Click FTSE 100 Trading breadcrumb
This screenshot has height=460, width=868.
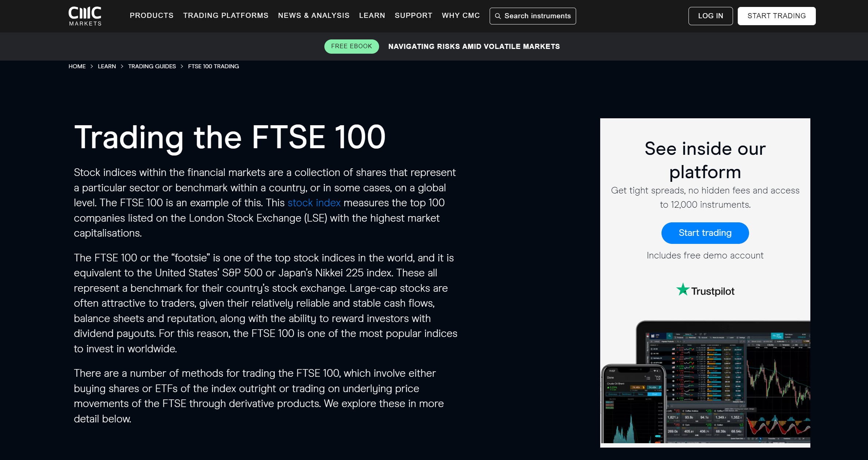[x=213, y=66]
